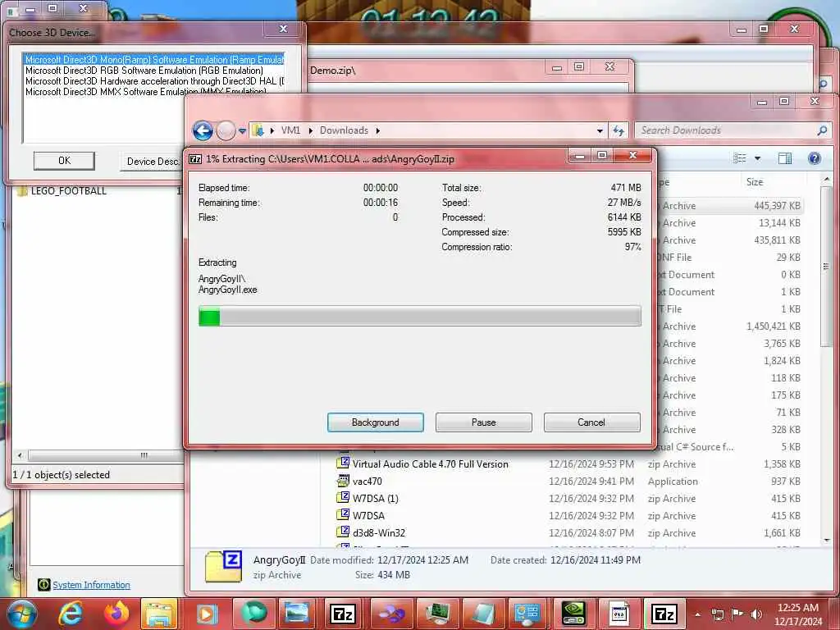The height and width of the screenshot is (630, 840).
Task: Click the Background button in extraction dialog
Action: 375,422
